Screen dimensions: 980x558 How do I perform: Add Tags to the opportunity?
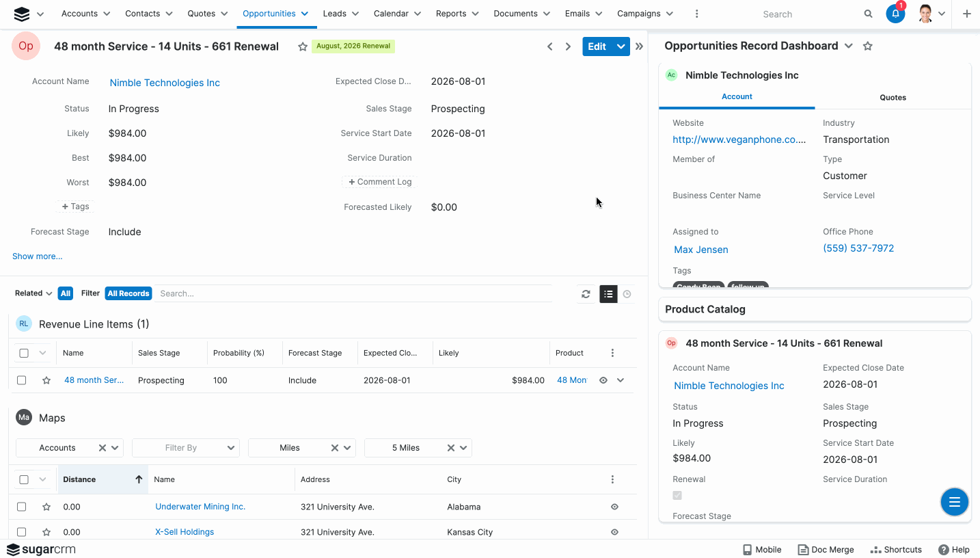click(75, 207)
